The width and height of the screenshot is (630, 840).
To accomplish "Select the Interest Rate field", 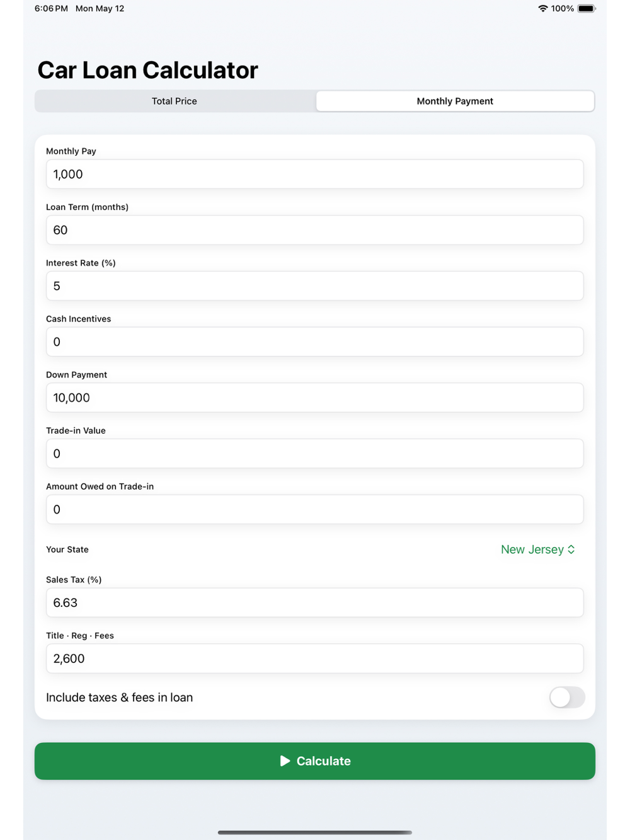I will [315, 285].
